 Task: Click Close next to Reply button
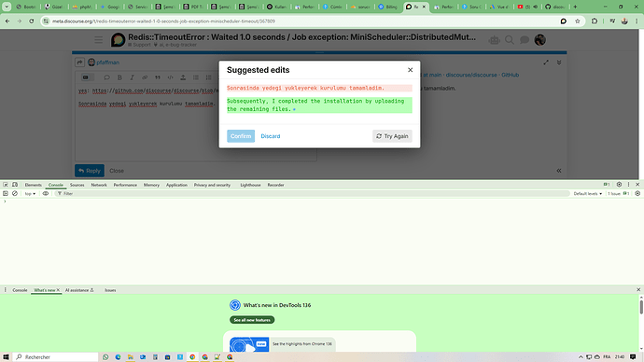click(x=117, y=171)
